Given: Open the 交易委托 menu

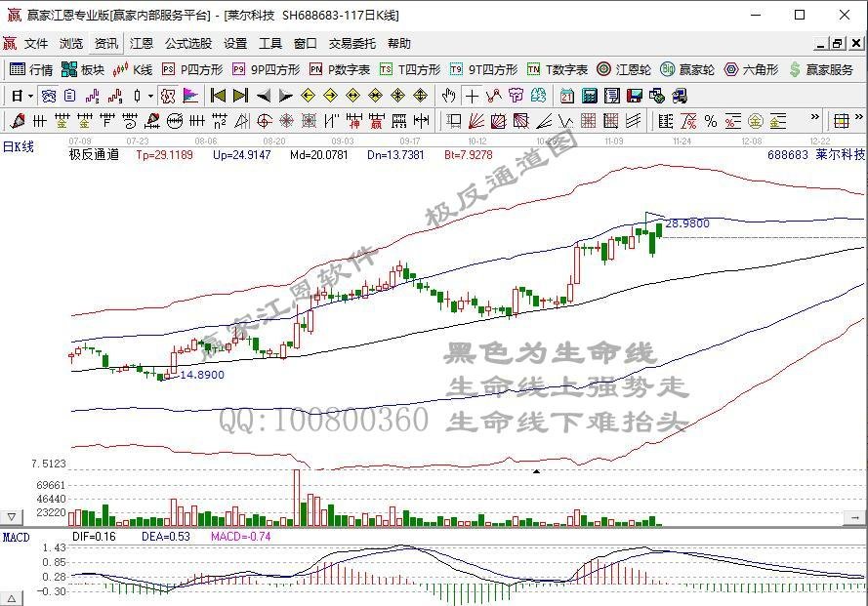Looking at the screenshot, I should tap(352, 44).
